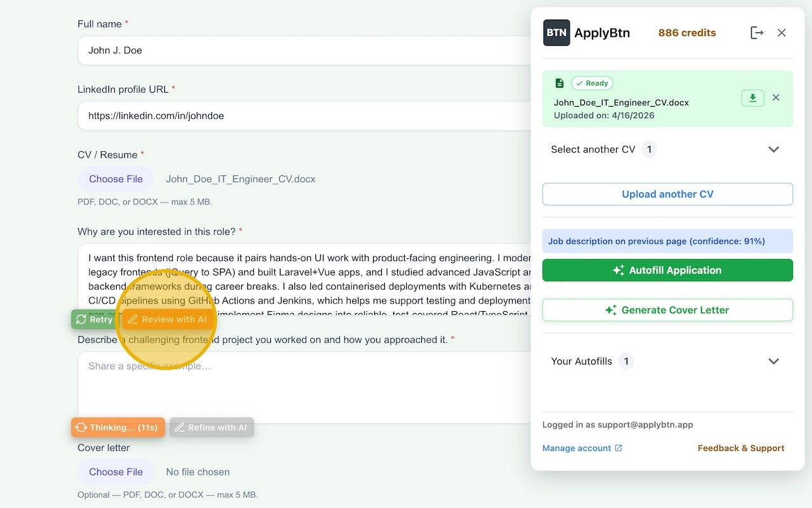Click the green download icon for the uploaded CV
The width and height of the screenshot is (812, 508).
click(752, 98)
